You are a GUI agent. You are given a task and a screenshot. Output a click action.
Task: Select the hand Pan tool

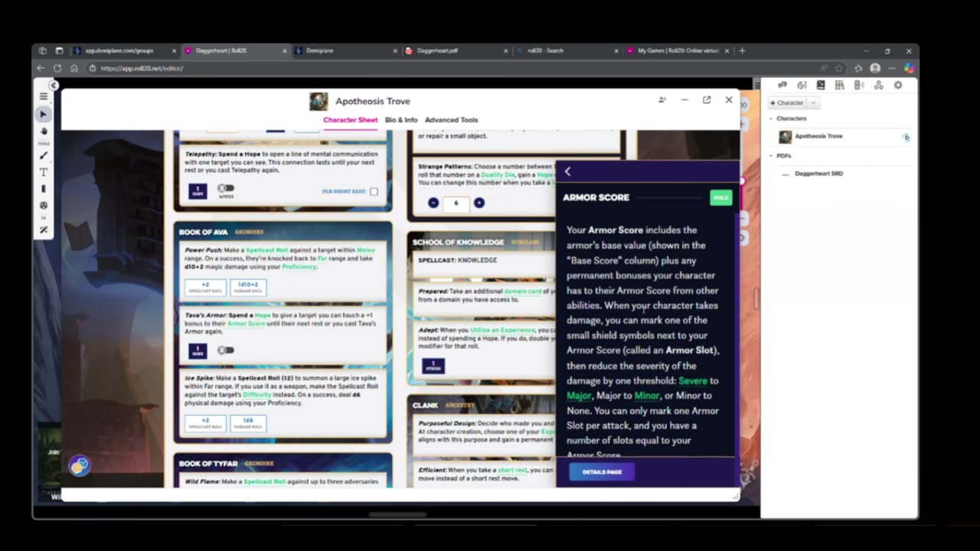point(44,131)
